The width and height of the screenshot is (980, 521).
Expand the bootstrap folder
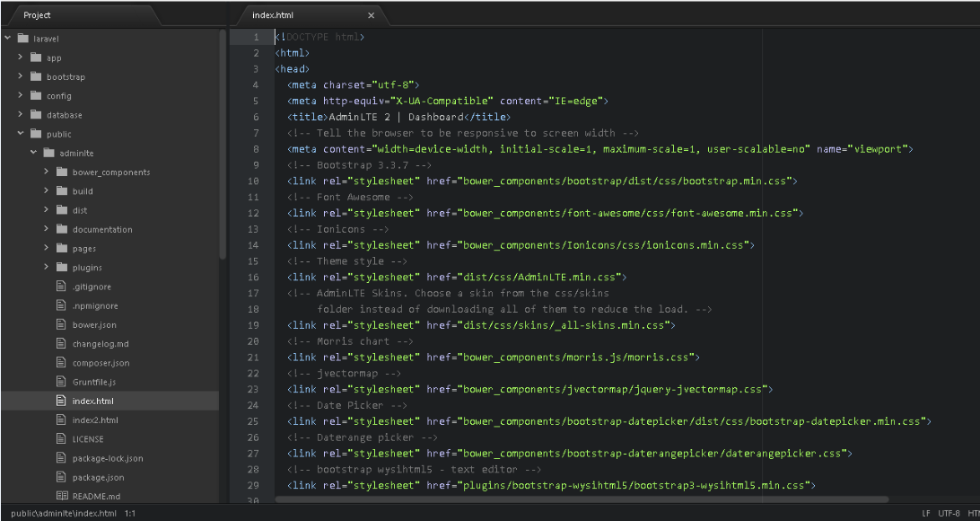pos(20,76)
